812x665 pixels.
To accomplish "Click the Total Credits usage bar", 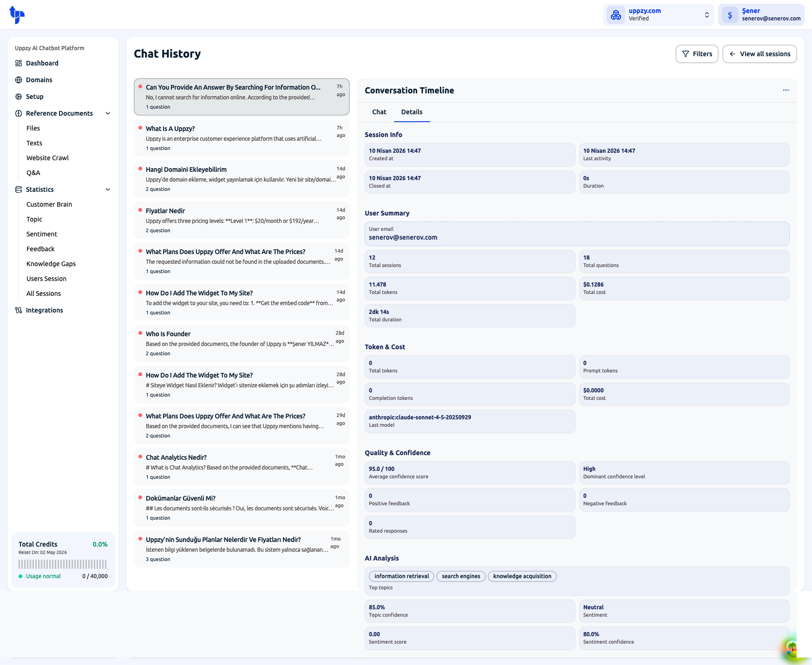I will click(63, 564).
